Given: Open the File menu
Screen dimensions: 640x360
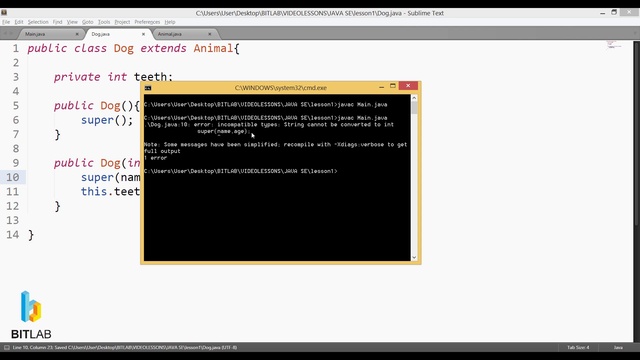Looking at the screenshot, I should click(6, 22).
